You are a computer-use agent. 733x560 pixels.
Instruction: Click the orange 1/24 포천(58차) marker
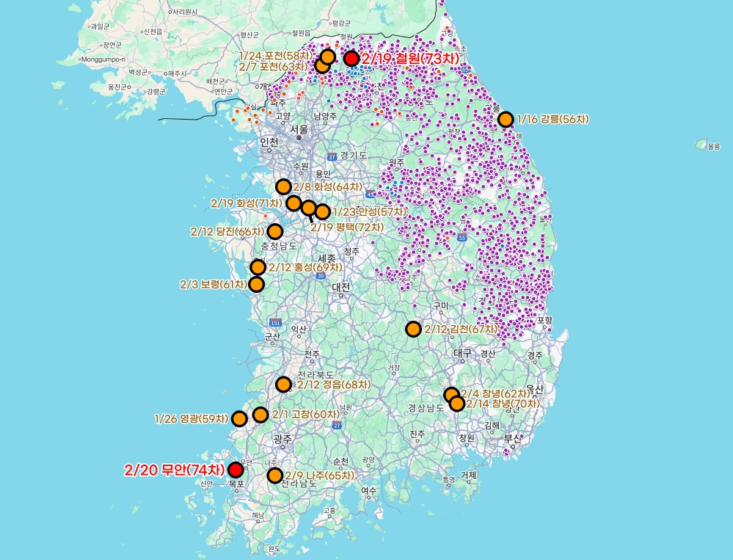[328, 57]
